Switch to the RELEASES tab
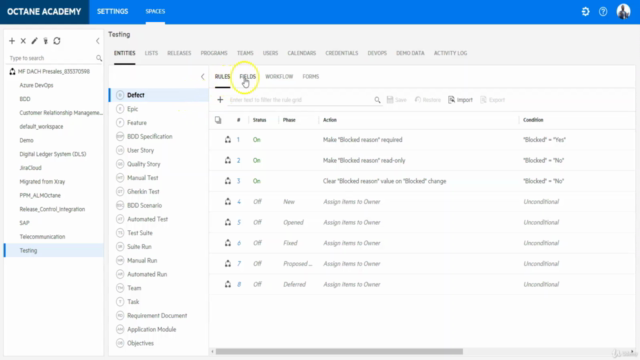Image resolution: width=640 pixels, height=360 pixels. [x=179, y=53]
